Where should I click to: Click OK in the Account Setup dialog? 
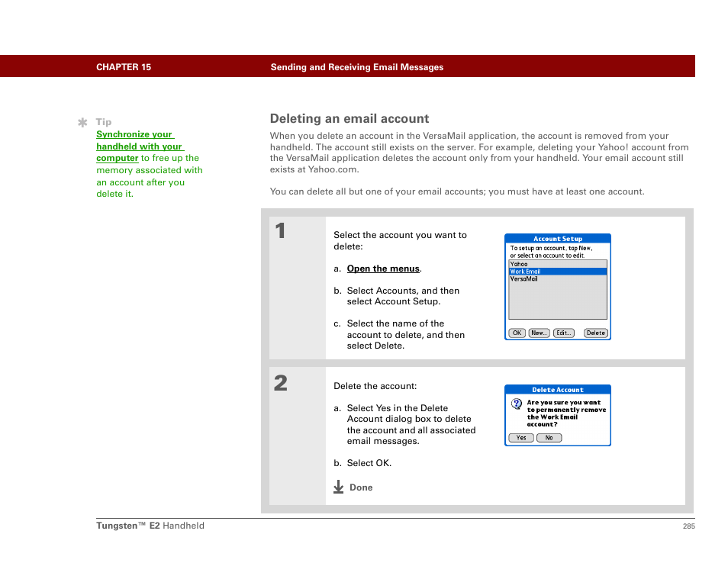(517, 333)
